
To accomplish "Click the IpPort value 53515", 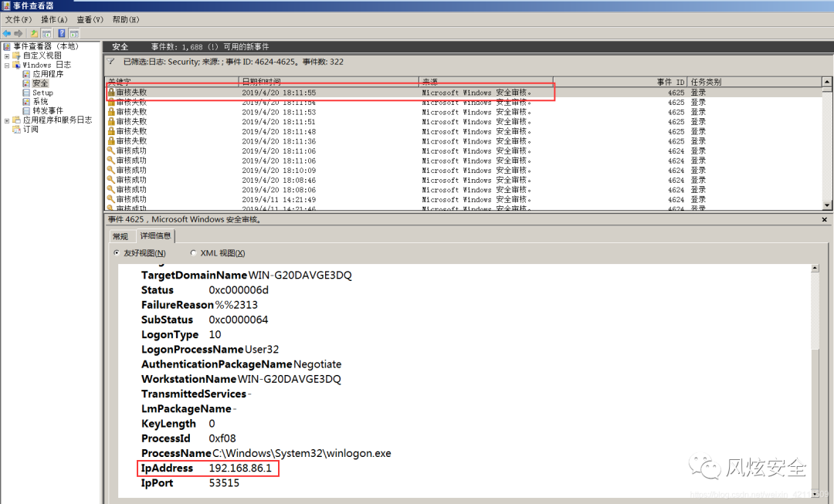I will (224, 482).
